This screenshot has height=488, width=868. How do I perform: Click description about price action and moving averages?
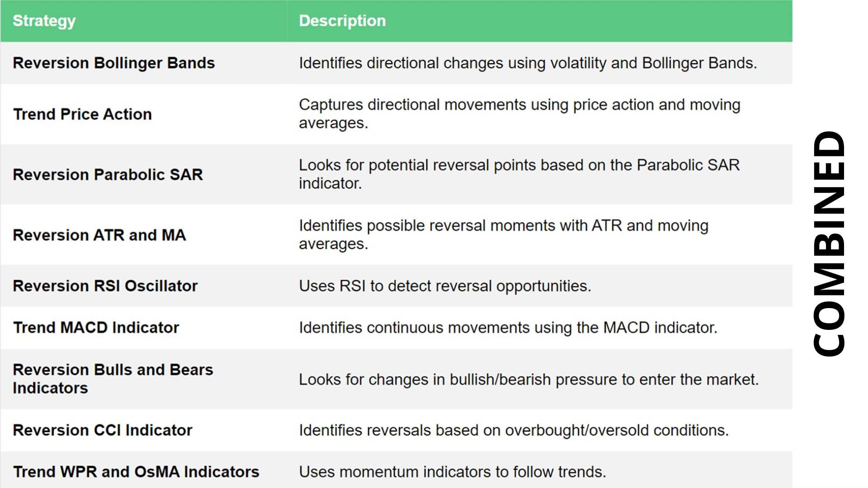(x=520, y=114)
